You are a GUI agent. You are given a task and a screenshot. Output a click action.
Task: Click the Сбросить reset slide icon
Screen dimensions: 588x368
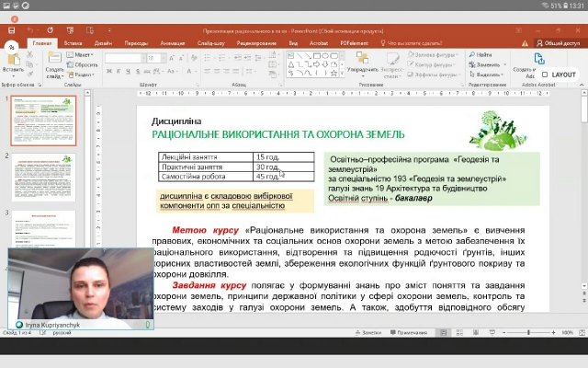(85, 65)
